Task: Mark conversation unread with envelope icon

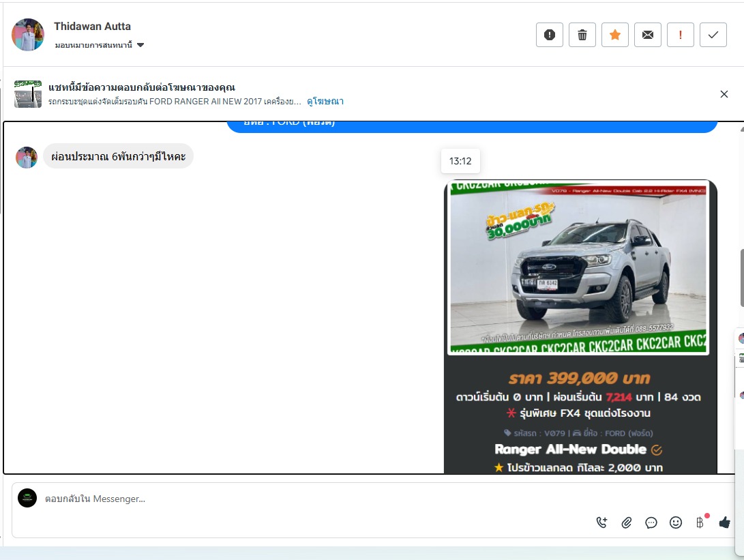Action: pyautogui.click(x=648, y=35)
